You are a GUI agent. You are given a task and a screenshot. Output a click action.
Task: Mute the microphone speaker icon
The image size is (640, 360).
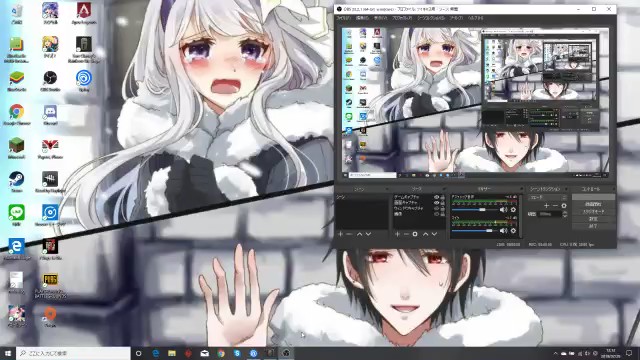pos(504,231)
